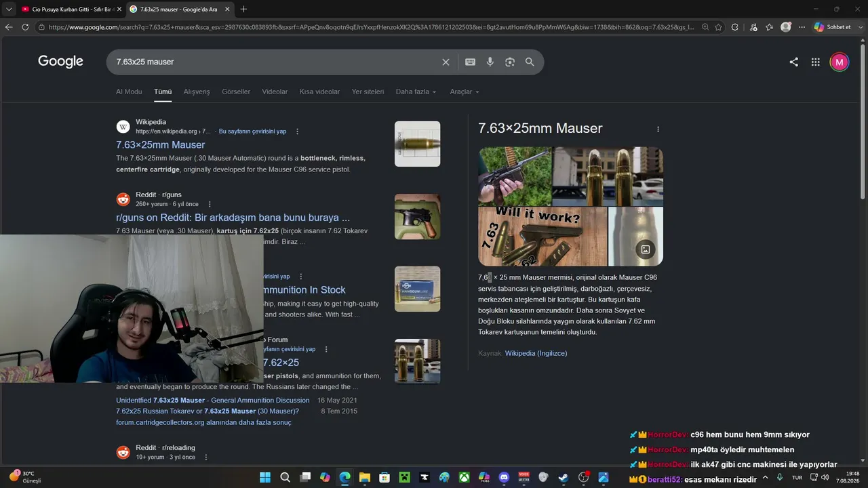Switch to the Kısa videolar tab
The width and height of the screenshot is (868, 488).
(x=319, y=91)
